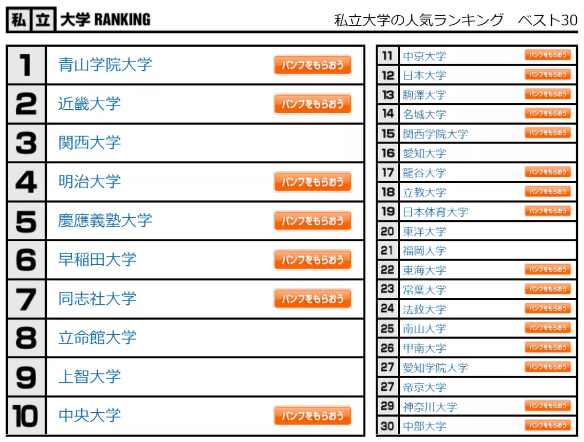Open the 青山学院大学 link
Screen dimensions: 584x442
tap(105, 65)
